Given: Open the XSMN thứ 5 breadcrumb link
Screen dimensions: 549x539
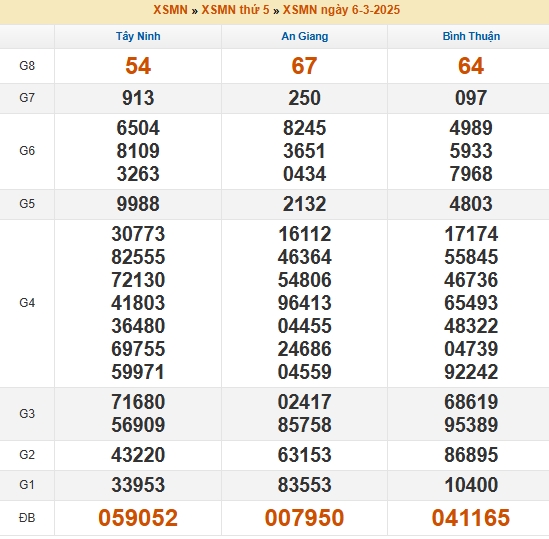Looking at the screenshot, I should coord(235,10).
